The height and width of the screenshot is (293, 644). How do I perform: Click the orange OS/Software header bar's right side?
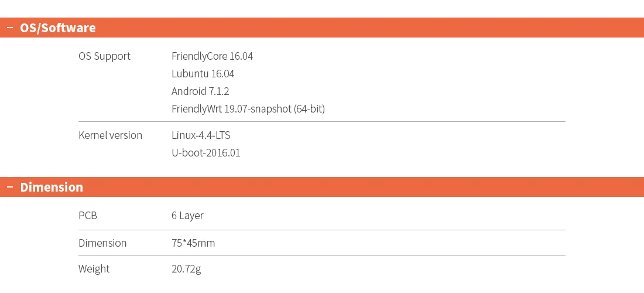click(x=527, y=28)
